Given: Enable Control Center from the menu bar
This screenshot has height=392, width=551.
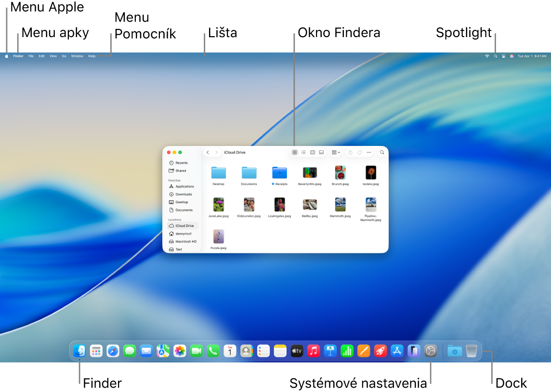Looking at the screenshot, I should click(504, 56).
